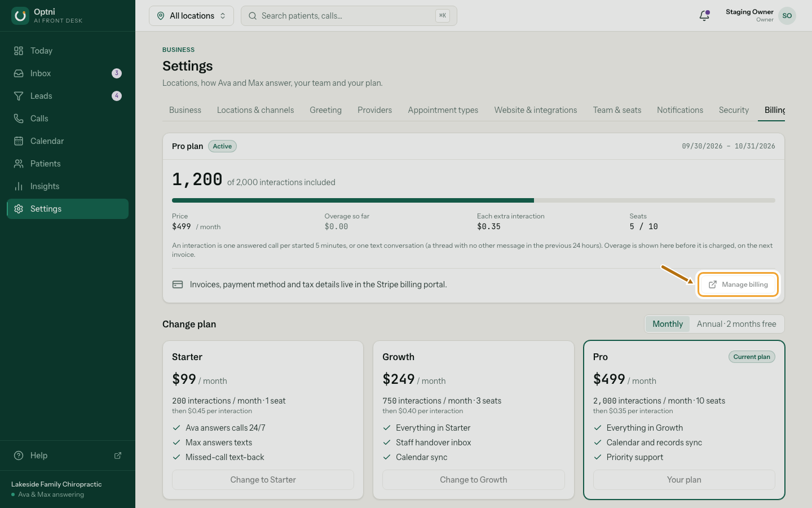Focus the Search patients, calls field

[x=349, y=16]
